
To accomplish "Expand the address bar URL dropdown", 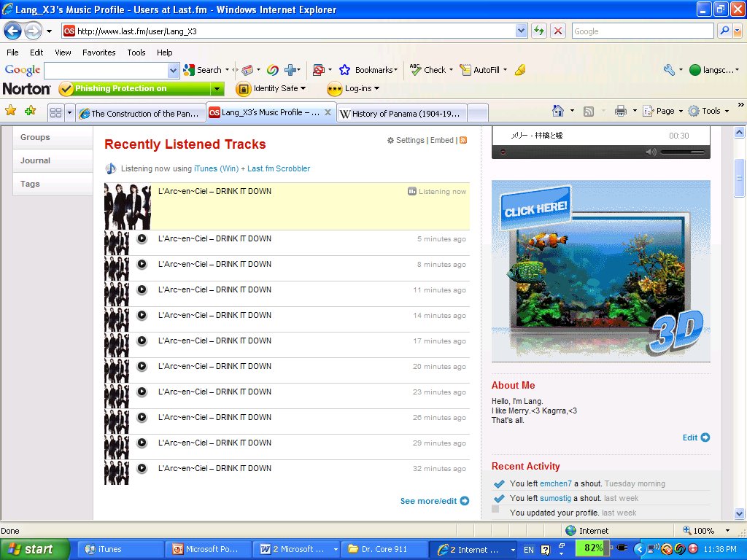I will tap(521, 31).
